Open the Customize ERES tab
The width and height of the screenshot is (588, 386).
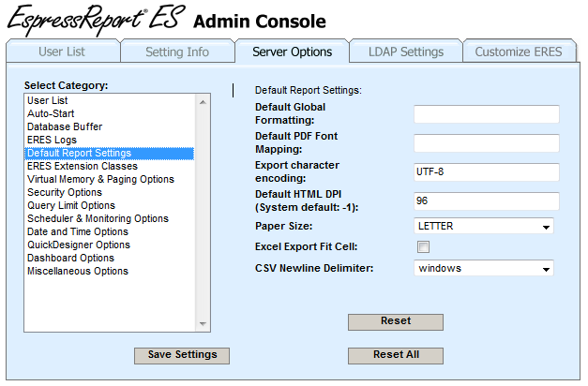click(519, 52)
